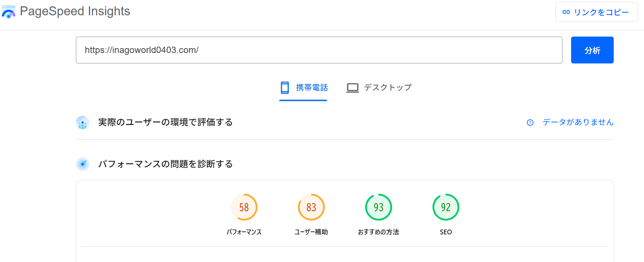Jump to おすすめの方法 score gauge 93
Screen dimensions: 644x262
click(379, 207)
